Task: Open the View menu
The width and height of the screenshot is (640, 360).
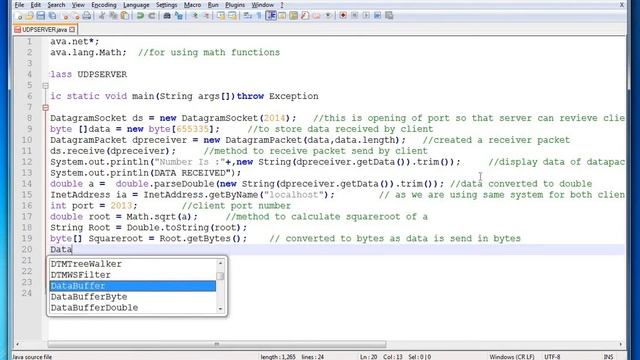Action: [78, 5]
